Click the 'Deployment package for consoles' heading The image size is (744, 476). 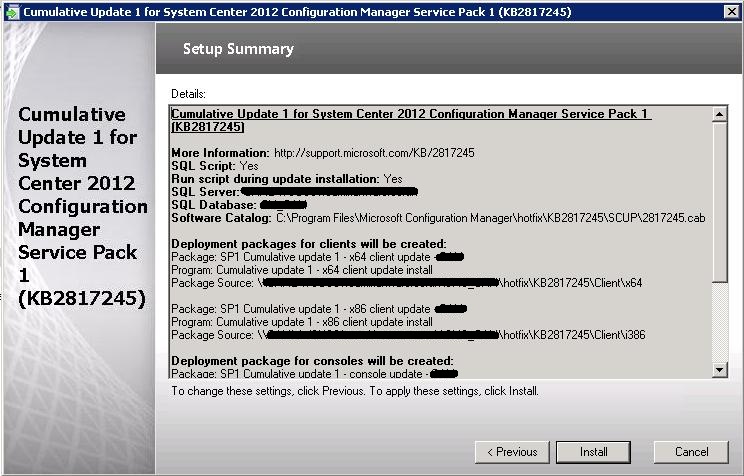point(312,360)
